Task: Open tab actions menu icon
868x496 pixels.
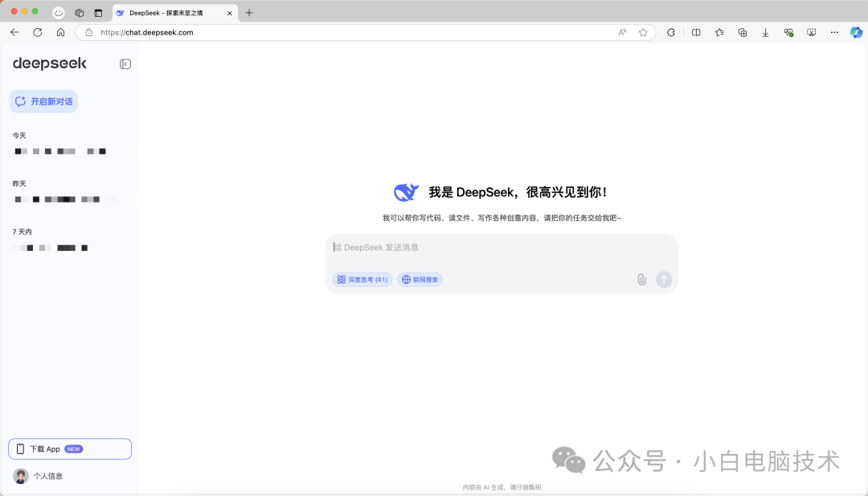Action: (98, 13)
